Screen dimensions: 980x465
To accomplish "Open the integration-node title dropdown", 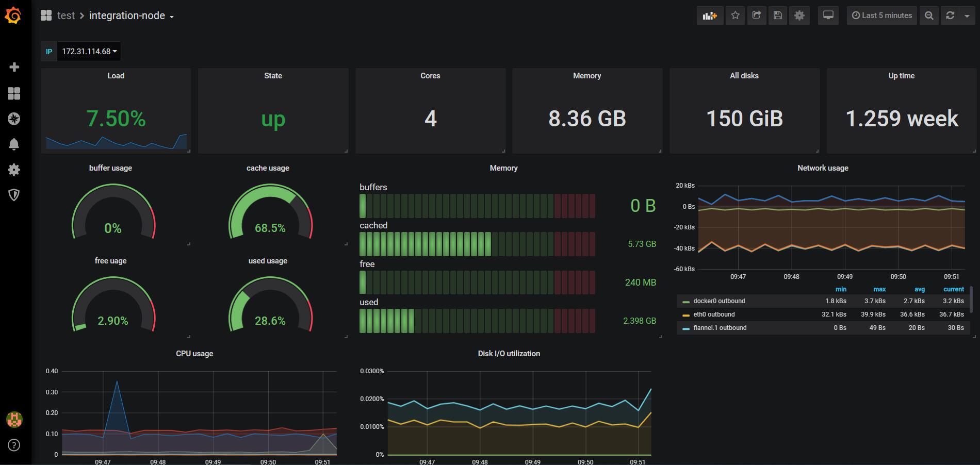I will (x=128, y=15).
